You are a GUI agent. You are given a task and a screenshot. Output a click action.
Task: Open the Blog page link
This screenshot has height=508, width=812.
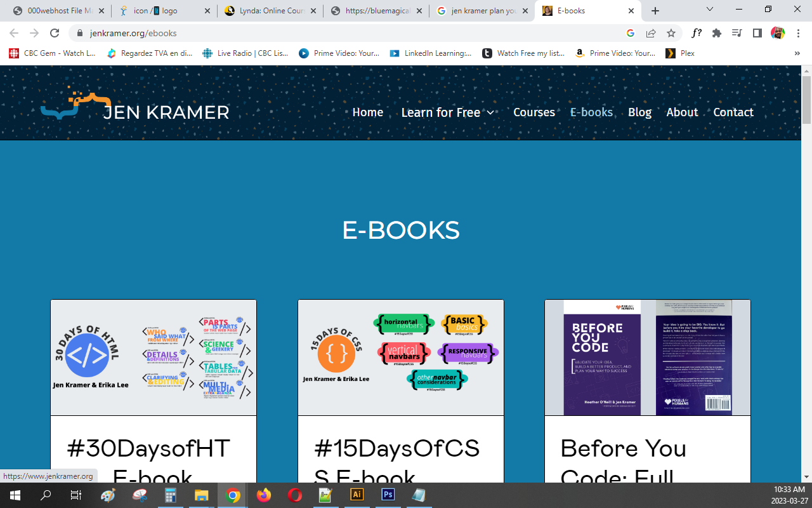(x=639, y=112)
